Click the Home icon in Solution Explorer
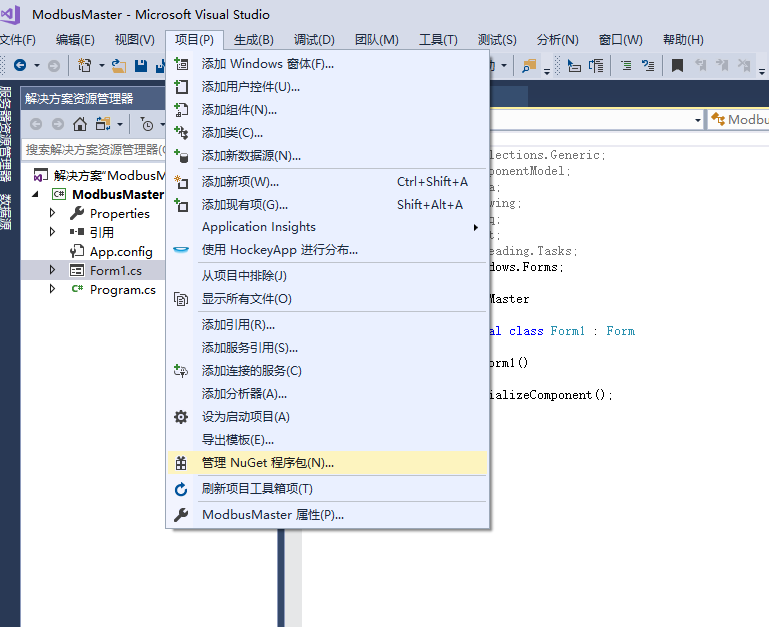This screenshot has width=769, height=627. pyautogui.click(x=80, y=124)
